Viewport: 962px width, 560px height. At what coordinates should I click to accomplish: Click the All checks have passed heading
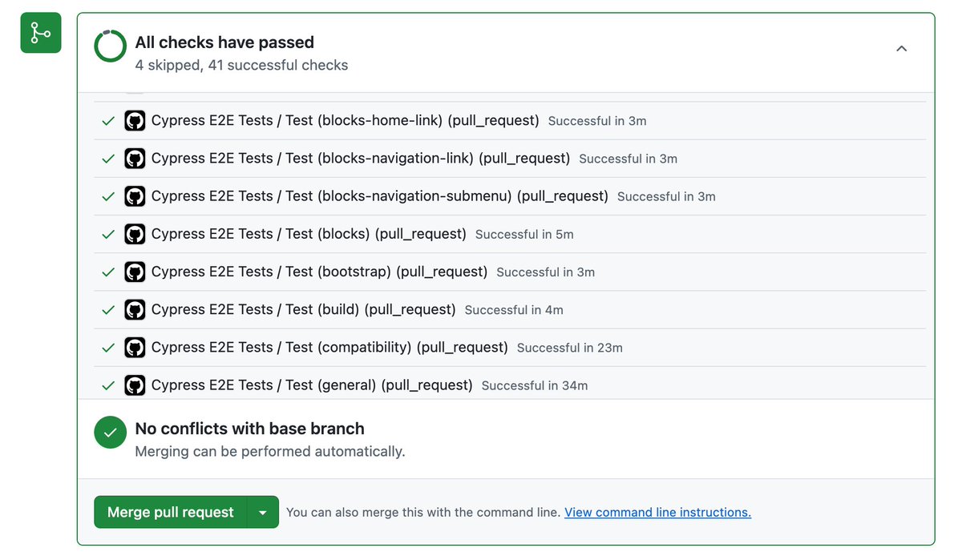click(224, 42)
